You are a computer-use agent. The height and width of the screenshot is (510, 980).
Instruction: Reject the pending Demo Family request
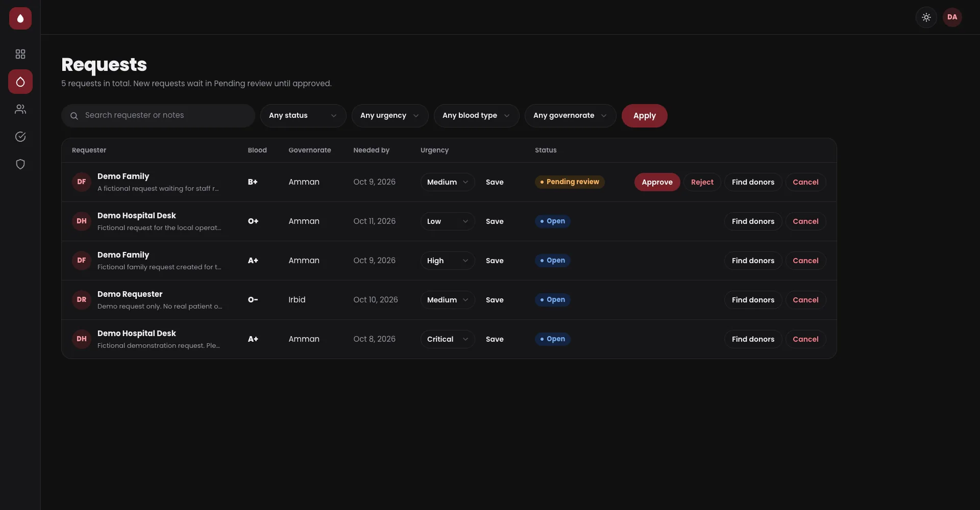pyautogui.click(x=702, y=182)
